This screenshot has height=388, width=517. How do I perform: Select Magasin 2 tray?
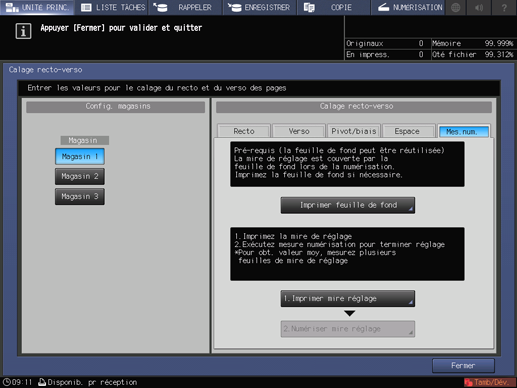[80, 176]
